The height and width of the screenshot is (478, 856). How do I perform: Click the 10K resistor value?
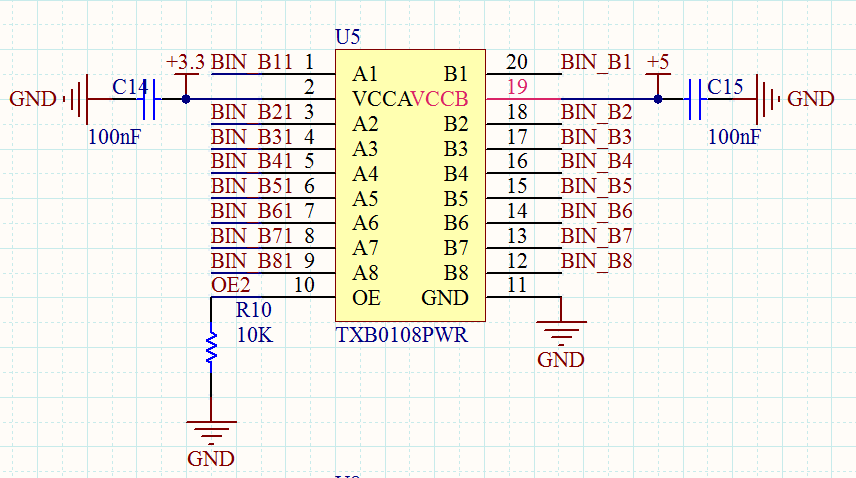254,335
